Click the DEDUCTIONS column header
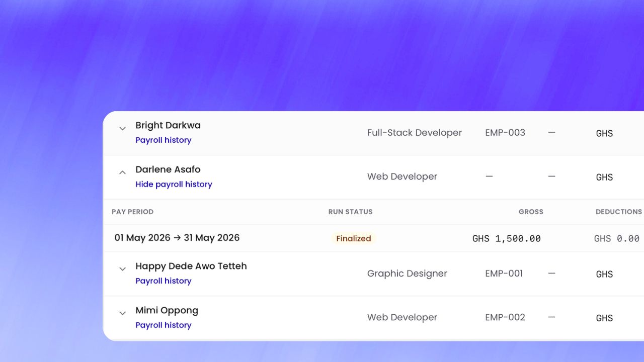Image resolution: width=644 pixels, height=362 pixels. click(619, 212)
